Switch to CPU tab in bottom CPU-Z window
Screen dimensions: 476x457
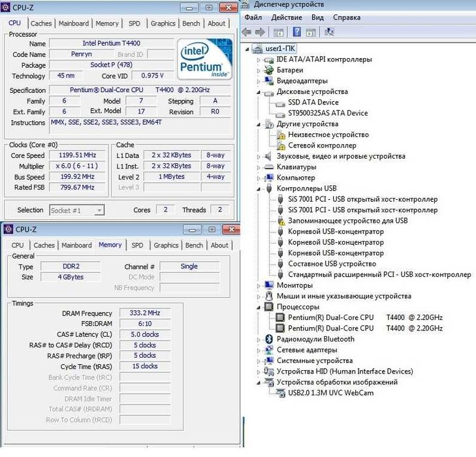18,245
